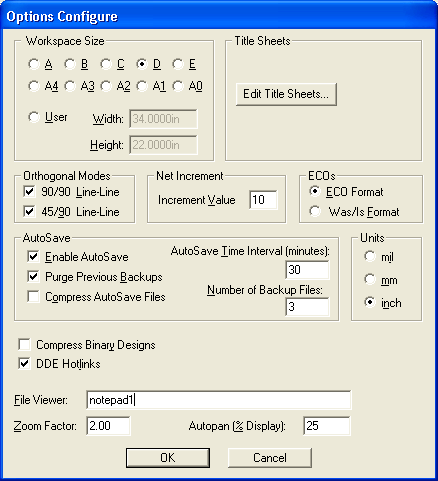
Task: Set units to mil
Action: click(370, 256)
